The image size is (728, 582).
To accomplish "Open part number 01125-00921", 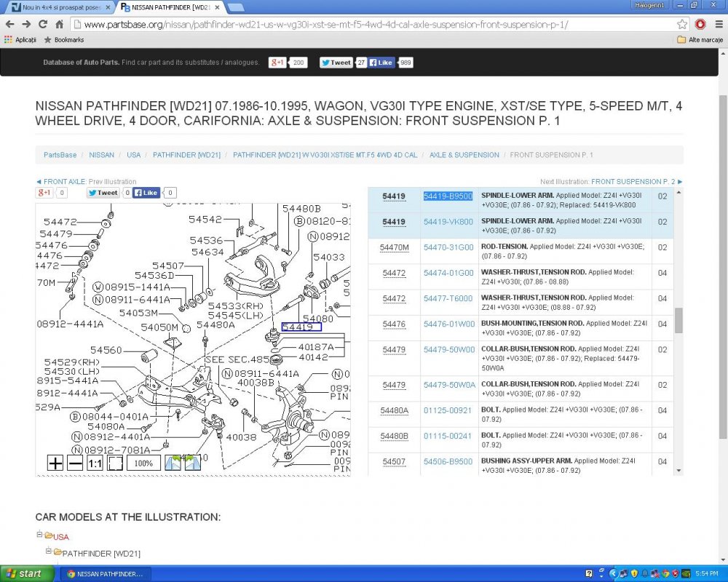I will (x=448, y=410).
